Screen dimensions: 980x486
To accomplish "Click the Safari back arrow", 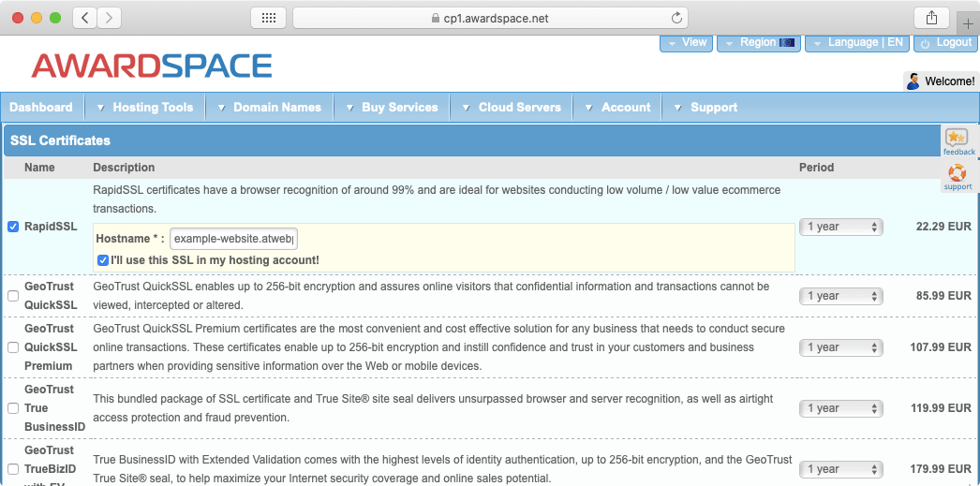I will click(84, 18).
